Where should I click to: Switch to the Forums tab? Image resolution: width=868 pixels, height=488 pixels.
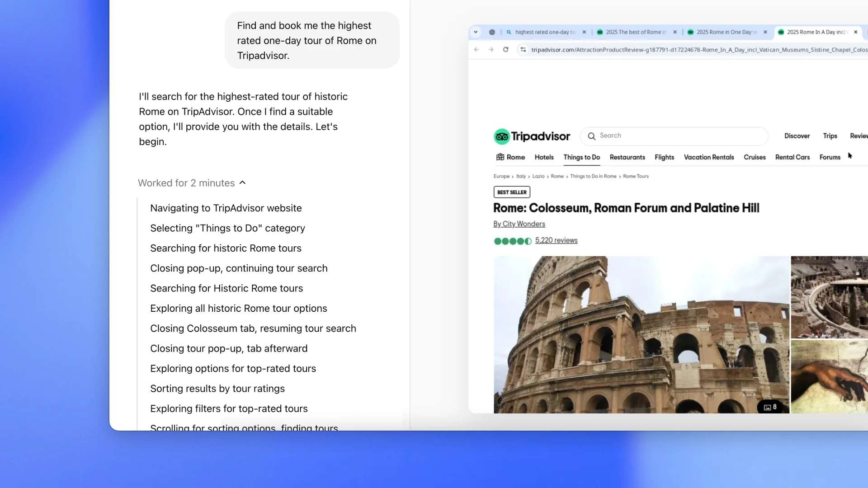click(x=830, y=157)
